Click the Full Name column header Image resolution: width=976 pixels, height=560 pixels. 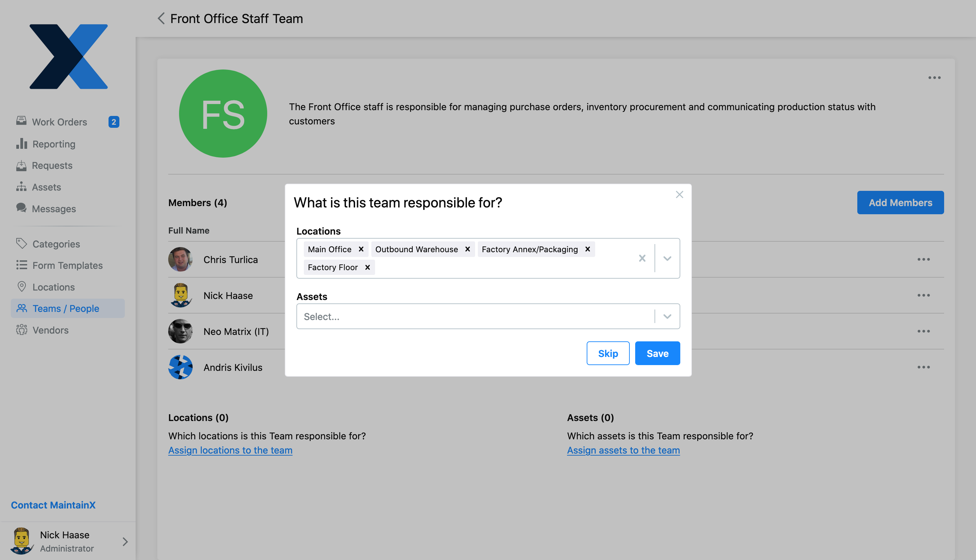point(189,231)
